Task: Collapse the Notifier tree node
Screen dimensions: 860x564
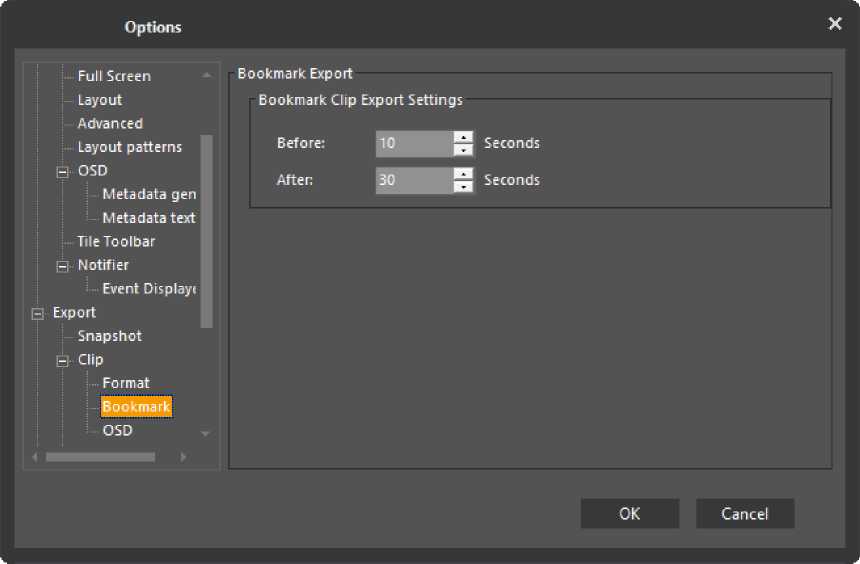Action: tap(62, 265)
